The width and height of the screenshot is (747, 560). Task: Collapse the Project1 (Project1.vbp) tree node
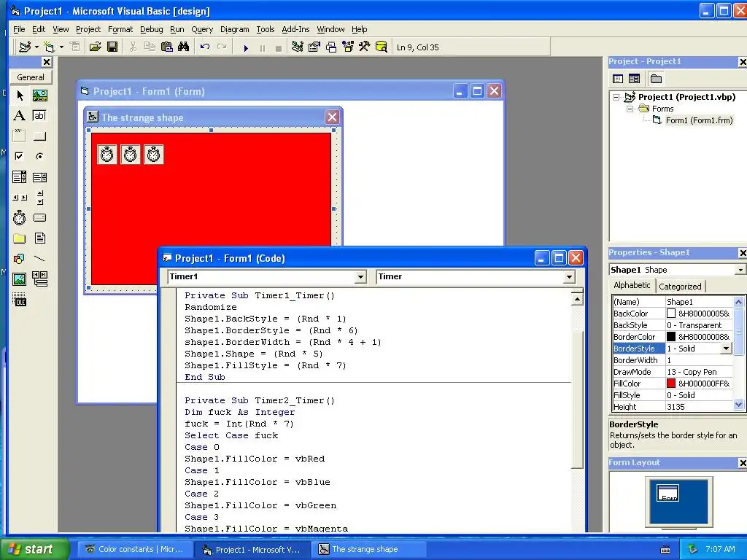point(616,97)
